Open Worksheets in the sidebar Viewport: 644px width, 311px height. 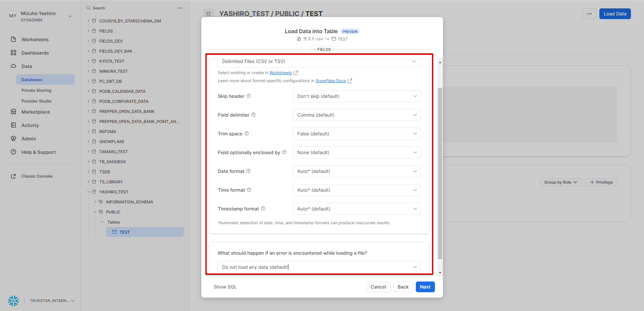35,40
